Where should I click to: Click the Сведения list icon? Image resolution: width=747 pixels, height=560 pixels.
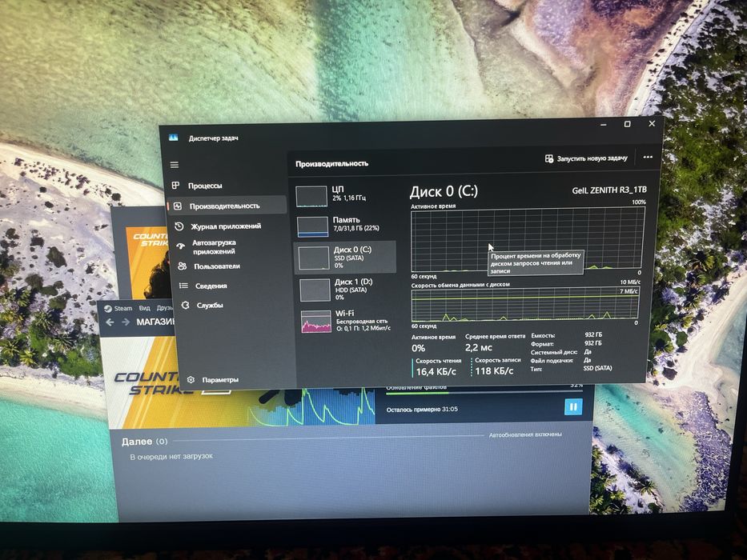coord(183,286)
